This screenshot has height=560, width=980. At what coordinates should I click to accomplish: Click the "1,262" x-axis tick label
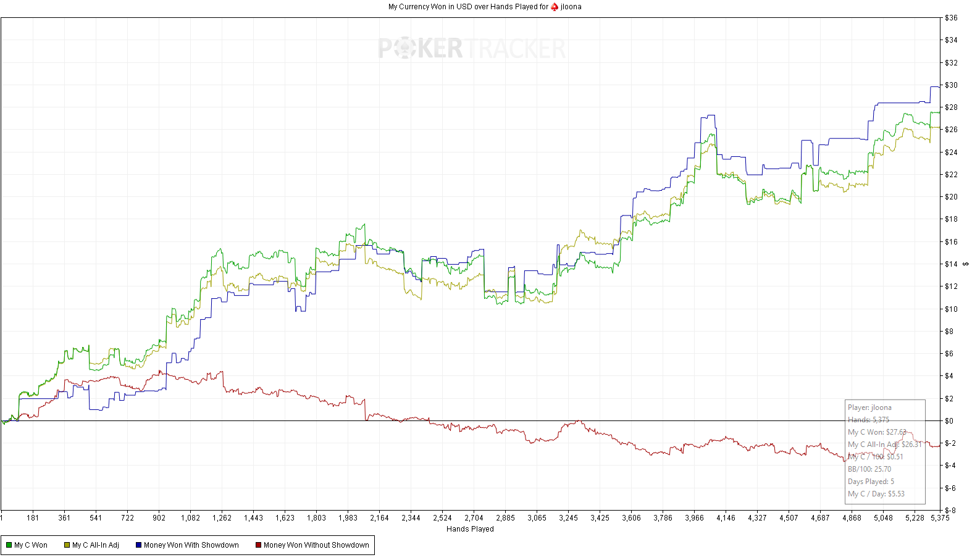(222, 518)
